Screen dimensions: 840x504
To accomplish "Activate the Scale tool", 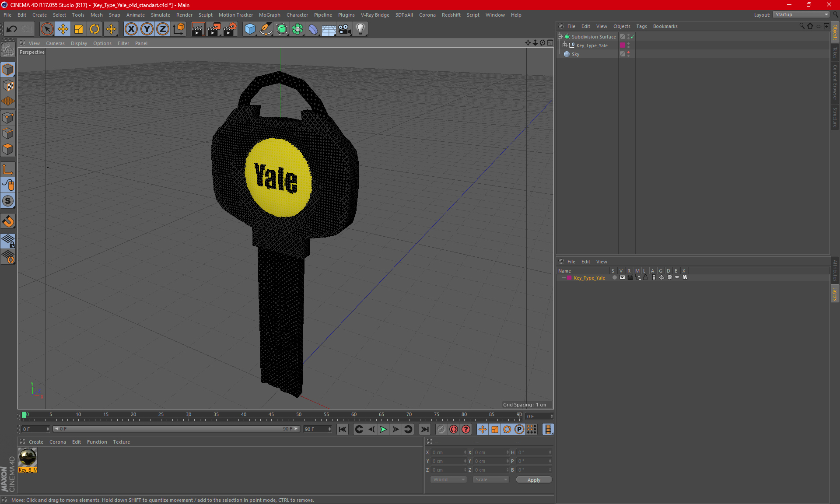I will pos(79,29).
